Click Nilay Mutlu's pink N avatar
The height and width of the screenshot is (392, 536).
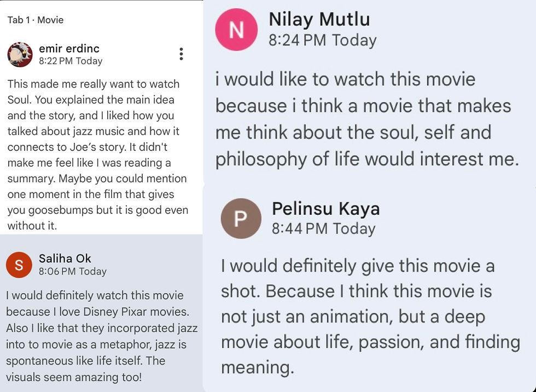(236, 30)
